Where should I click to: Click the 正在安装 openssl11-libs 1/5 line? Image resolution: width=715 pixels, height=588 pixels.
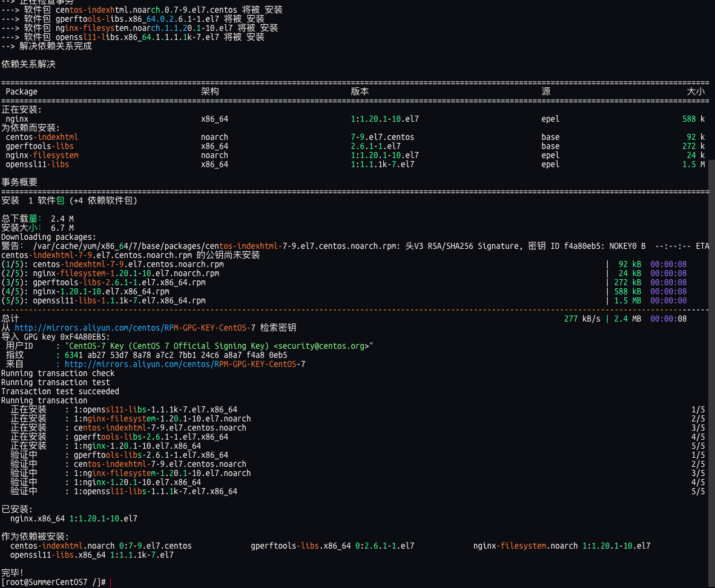tap(357, 410)
